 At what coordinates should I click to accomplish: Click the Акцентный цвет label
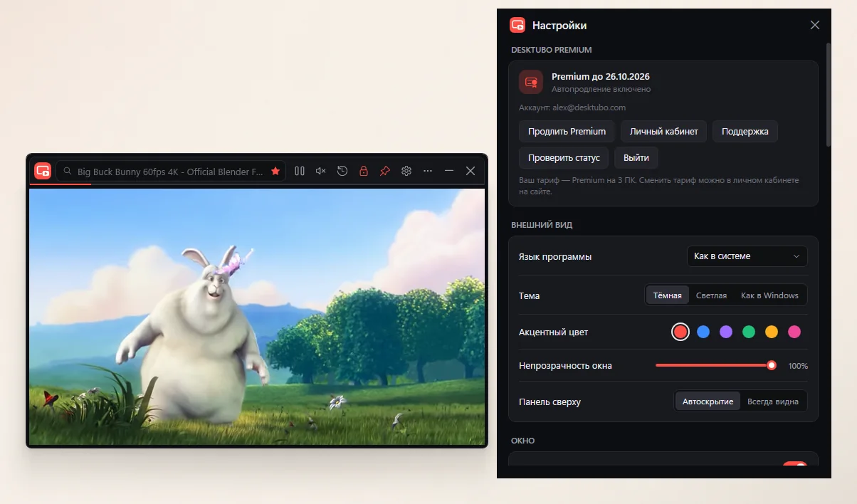click(554, 332)
